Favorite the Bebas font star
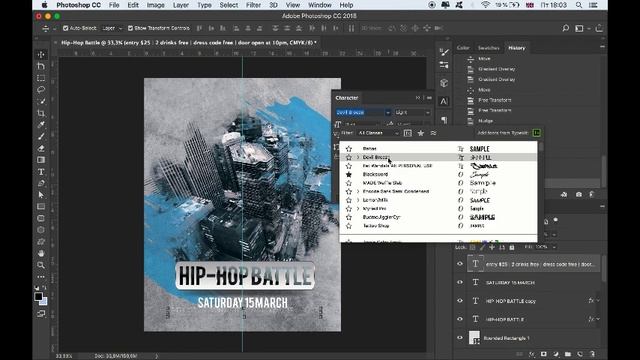 tap(349, 149)
